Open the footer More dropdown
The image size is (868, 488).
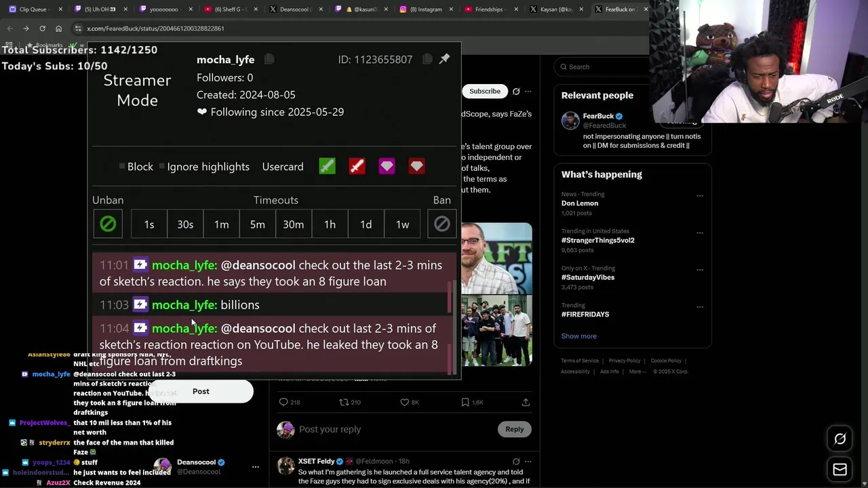637,371
